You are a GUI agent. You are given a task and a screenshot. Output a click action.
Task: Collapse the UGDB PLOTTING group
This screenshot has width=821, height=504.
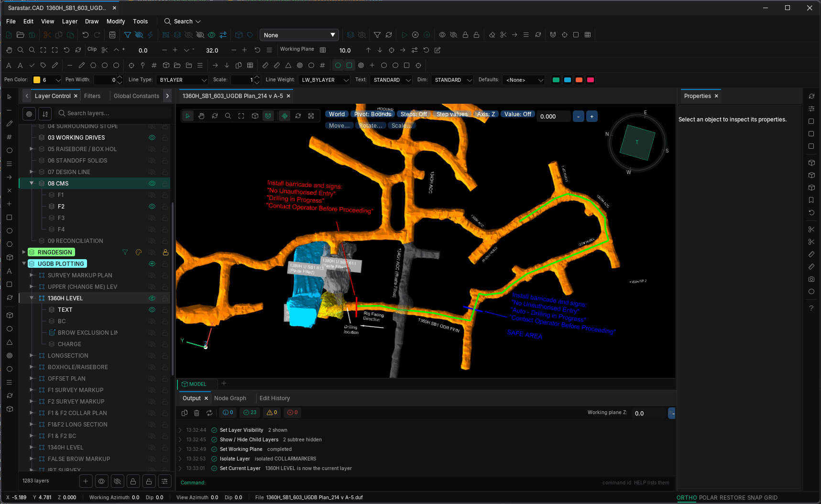[23, 264]
